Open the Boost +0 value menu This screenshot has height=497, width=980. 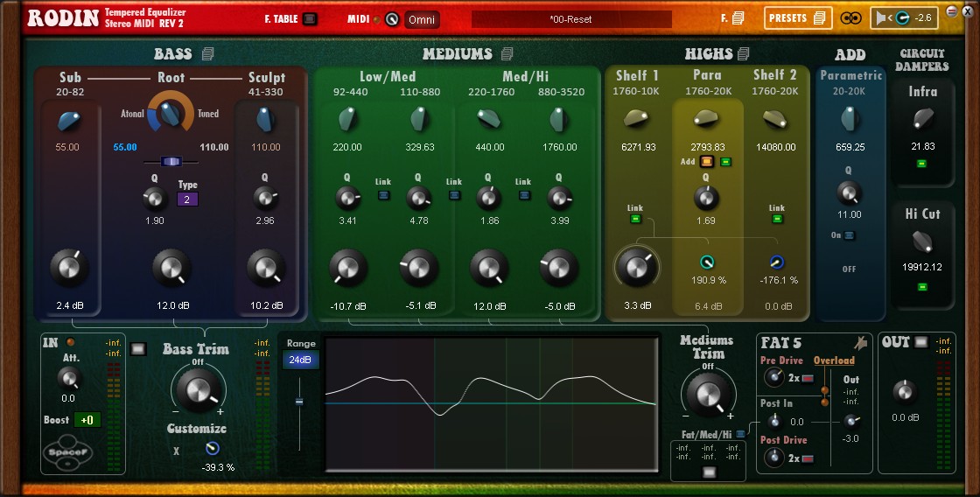(x=87, y=420)
